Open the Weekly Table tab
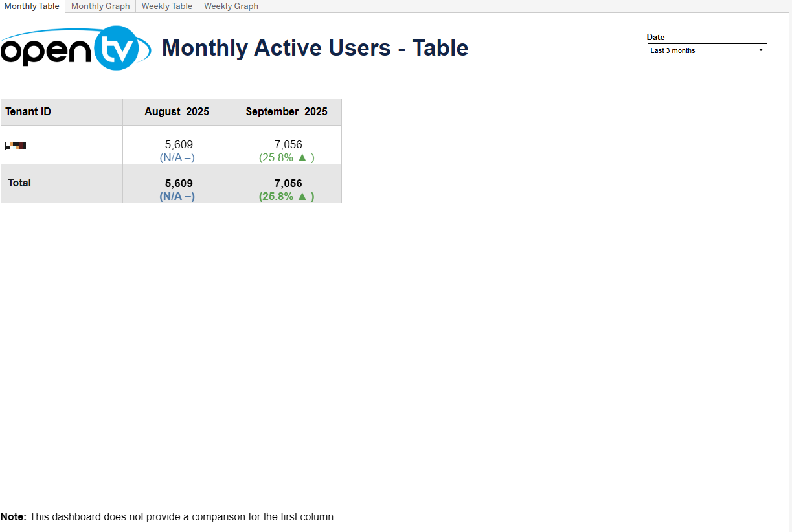Screen dimensions: 792x532 coord(166,6)
